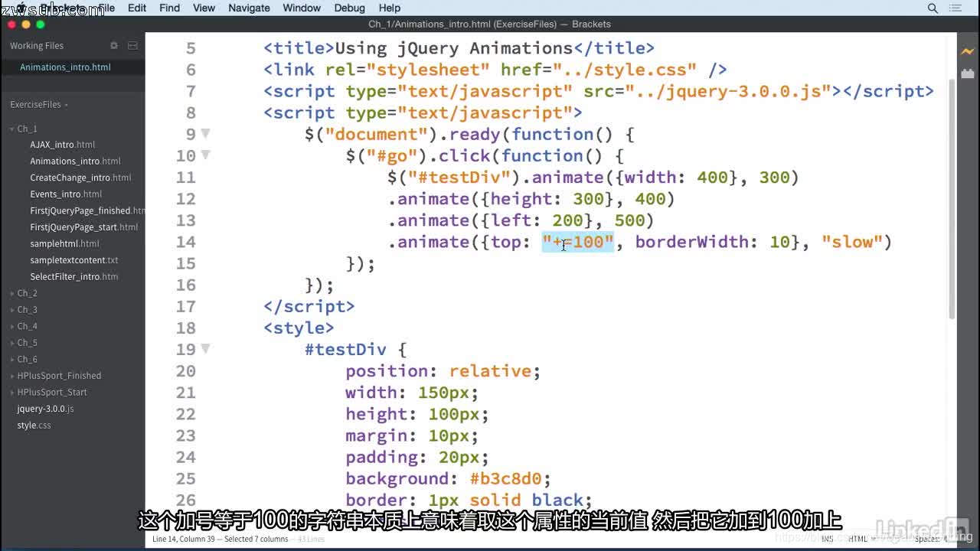Open FirstjQueryPage_finished.html file
This screenshot has height=551, width=980.
87,210
